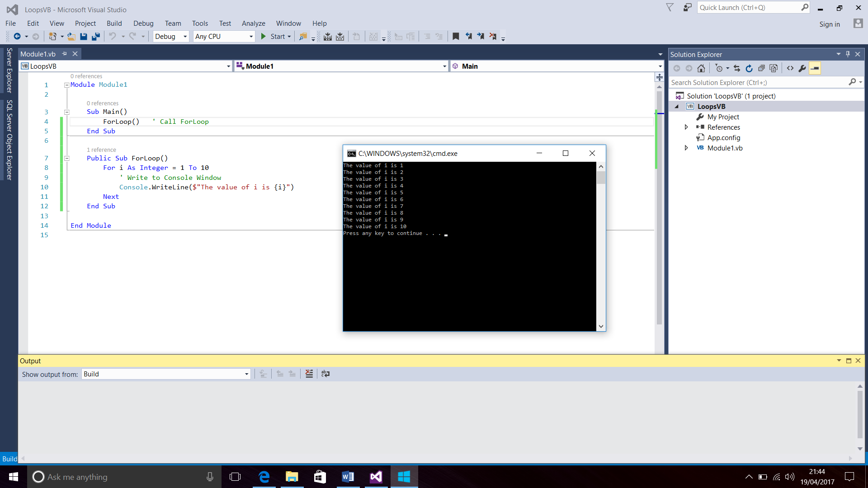Toggle Word Wrap in Output window
Screen dimensions: 868x488
coord(325,374)
